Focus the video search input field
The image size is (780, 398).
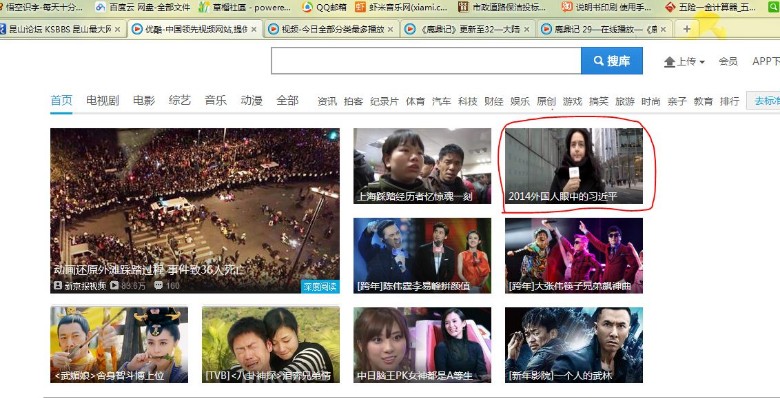click(x=426, y=61)
